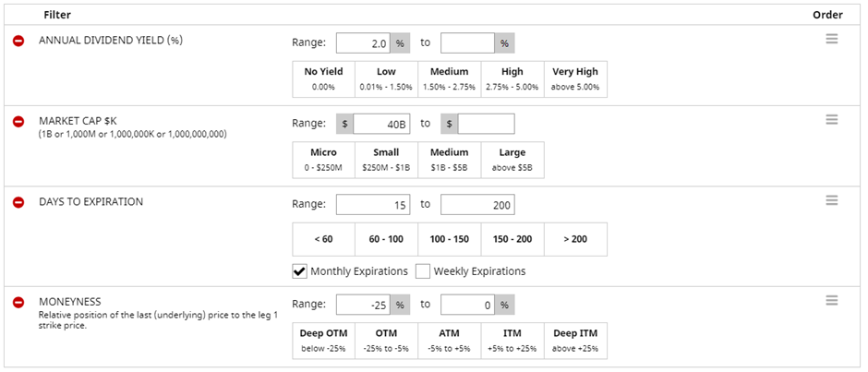Remove the Market Cap filter

[18, 122]
